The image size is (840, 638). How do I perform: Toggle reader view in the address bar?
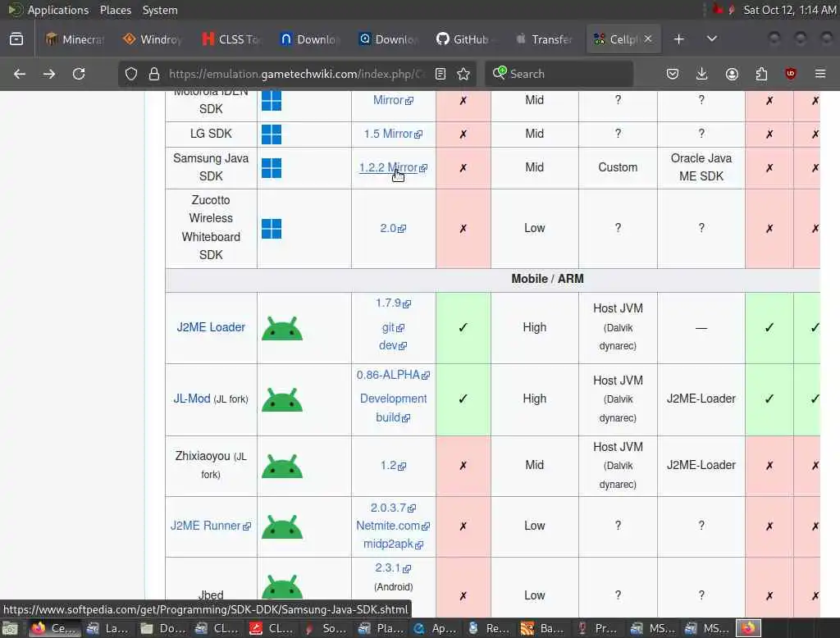pos(441,74)
